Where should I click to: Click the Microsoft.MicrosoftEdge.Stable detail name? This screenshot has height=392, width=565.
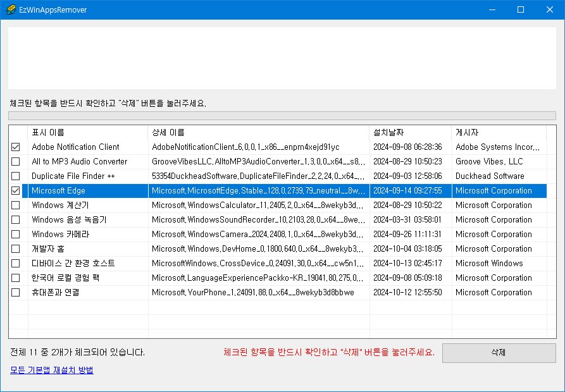click(258, 191)
